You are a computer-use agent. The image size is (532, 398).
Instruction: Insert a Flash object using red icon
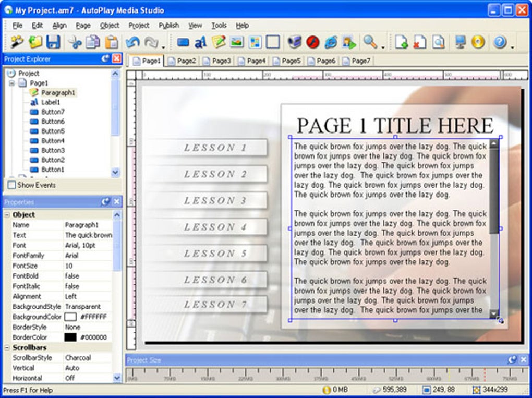click(x=312, y=42)
